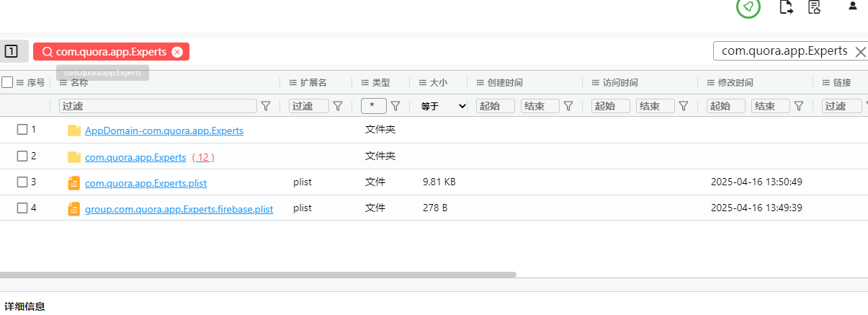Open the 大小 column header menu icon
Image resolution: width=868 pixels, height=315 pixels.
pyautogui.click(x=423, y=83)
